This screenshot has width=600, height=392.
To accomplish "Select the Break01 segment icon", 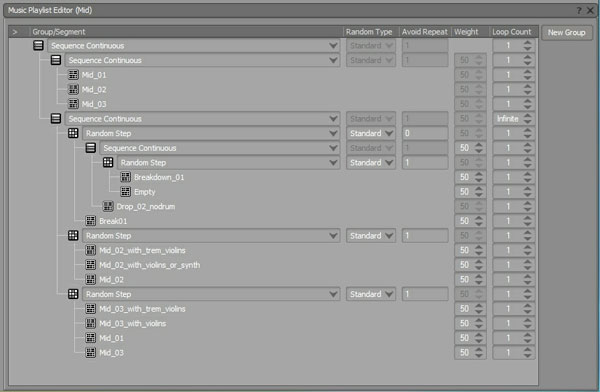I will (91, 221).
